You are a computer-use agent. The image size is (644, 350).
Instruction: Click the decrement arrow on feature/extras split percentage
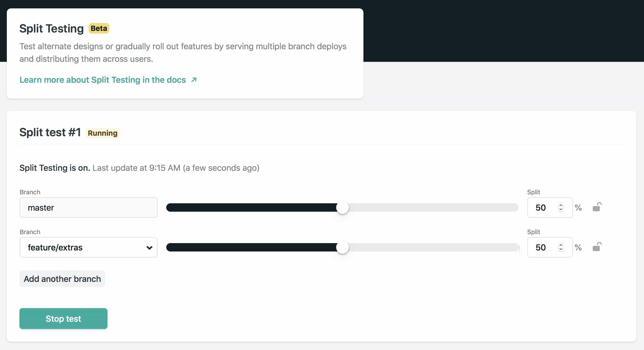point(561,250)
